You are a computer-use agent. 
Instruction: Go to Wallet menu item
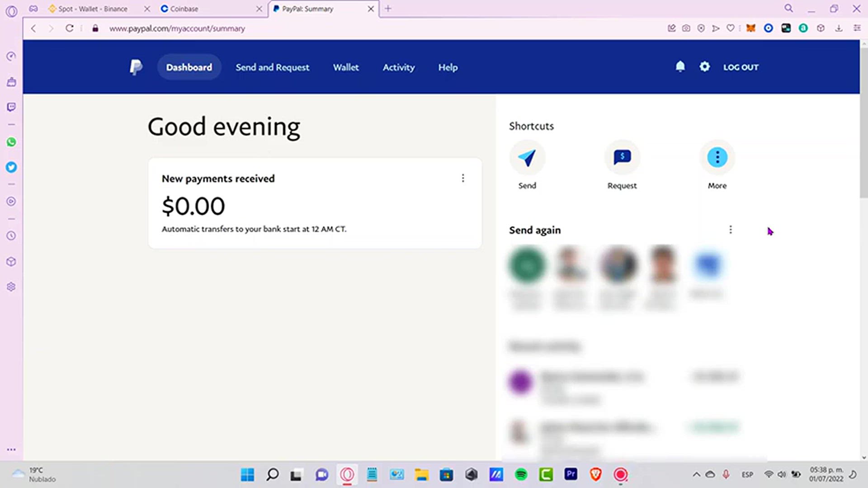pos(346,67)
